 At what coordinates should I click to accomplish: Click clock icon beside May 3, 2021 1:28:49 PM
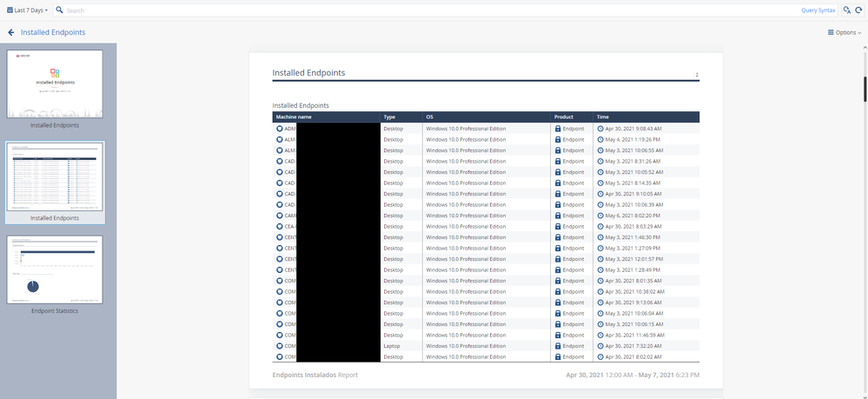[x=600, y=269]
